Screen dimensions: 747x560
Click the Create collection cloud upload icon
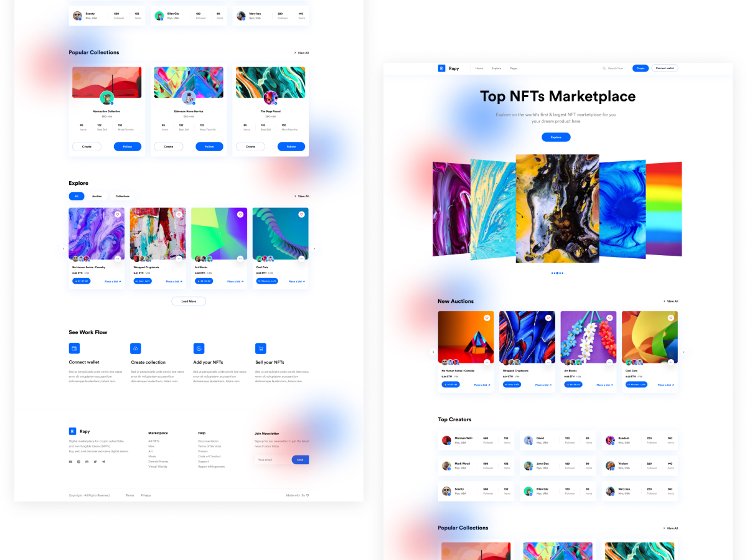click(136, 348)
